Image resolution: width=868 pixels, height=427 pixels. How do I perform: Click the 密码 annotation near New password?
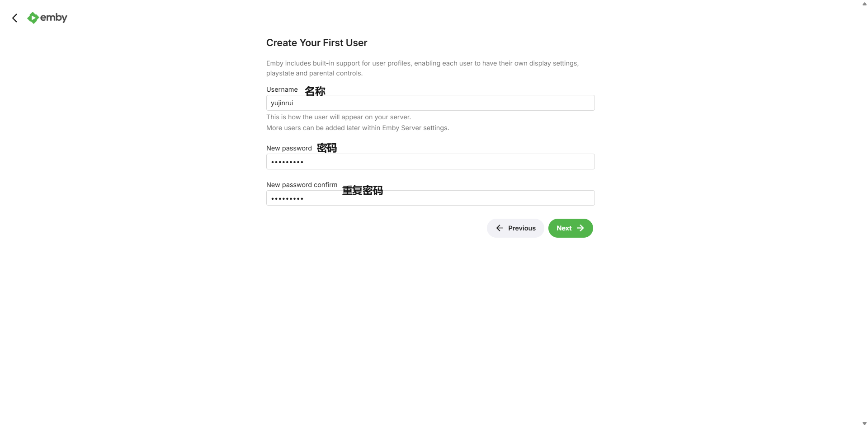coord(327,148)
